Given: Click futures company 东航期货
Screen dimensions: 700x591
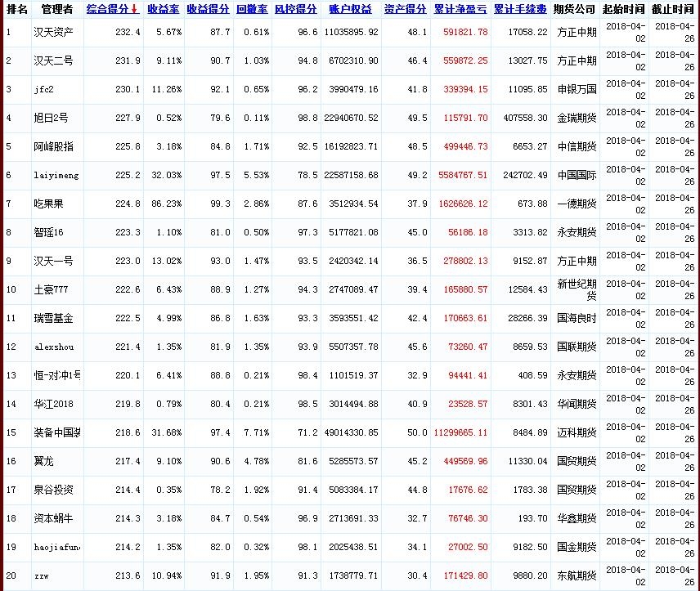Looking at the screenshot, I should pyautogui.click(x=577, y=575).
